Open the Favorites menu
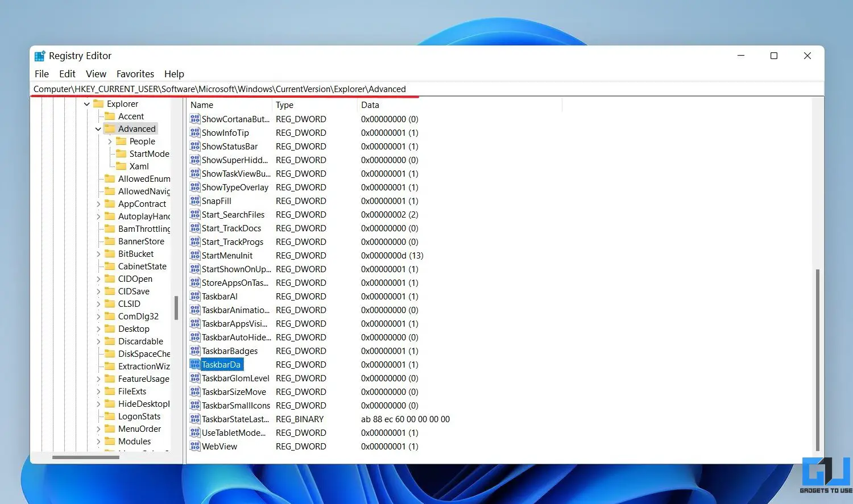 (x=135, y=74)
